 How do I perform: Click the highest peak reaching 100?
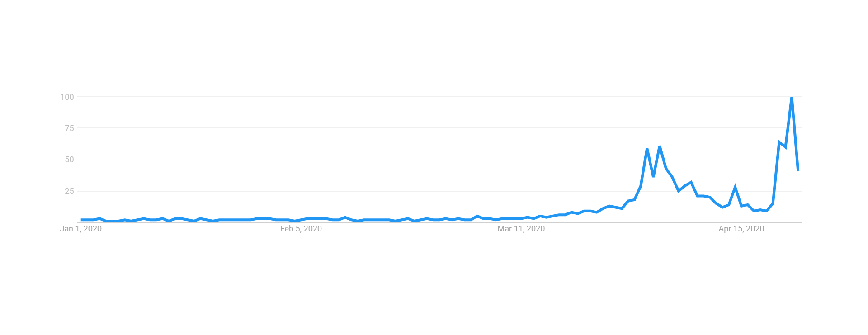[x=792, y=97]
